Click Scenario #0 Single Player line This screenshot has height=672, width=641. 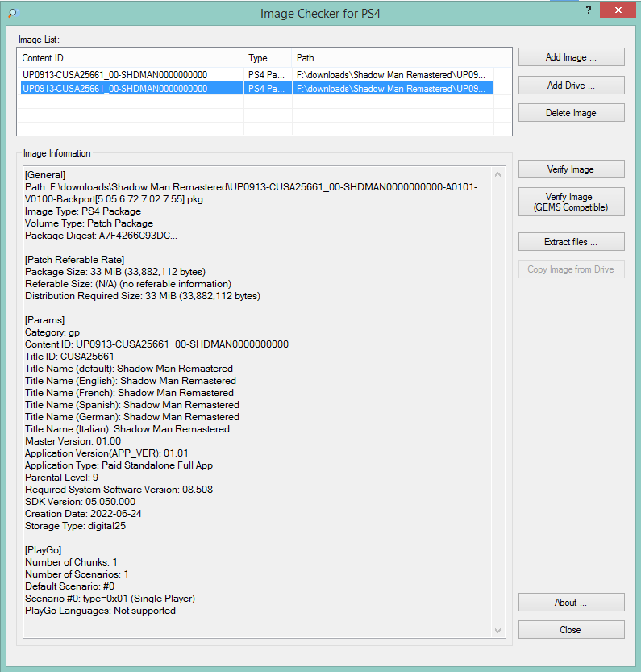[110, 599]
